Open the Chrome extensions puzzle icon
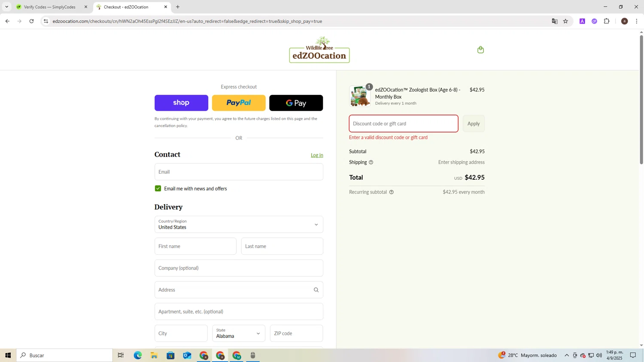 coord(607,21)
